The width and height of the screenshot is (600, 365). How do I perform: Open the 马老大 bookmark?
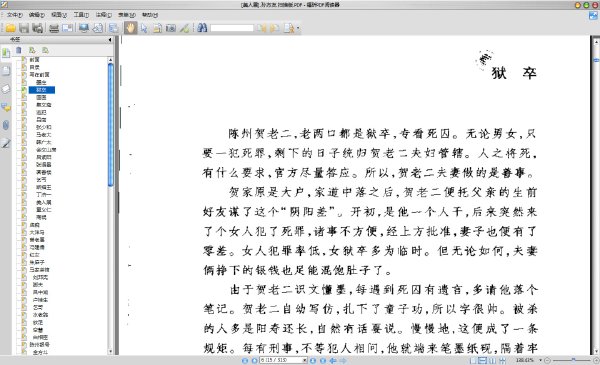(x=44, y=135)
